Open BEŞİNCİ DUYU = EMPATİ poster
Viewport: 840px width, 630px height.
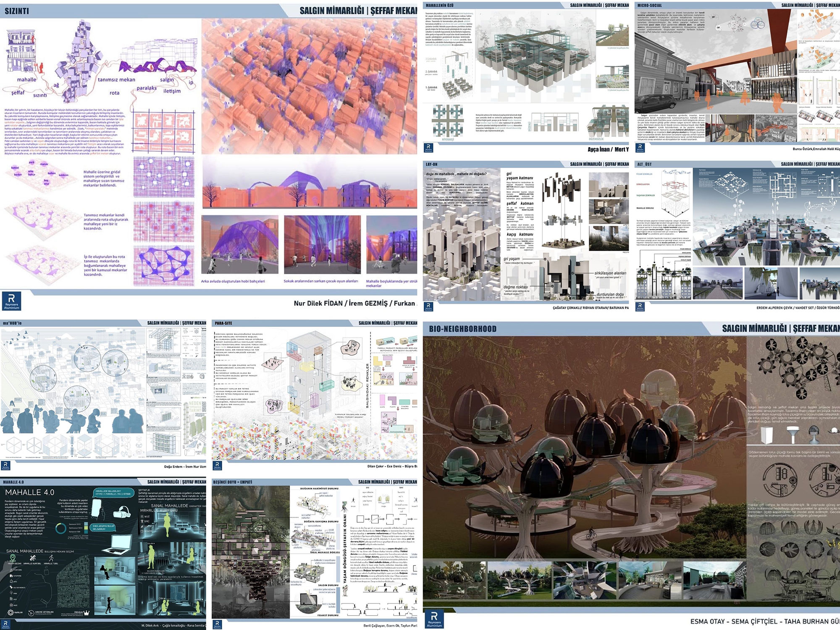(x=314, y=554)
